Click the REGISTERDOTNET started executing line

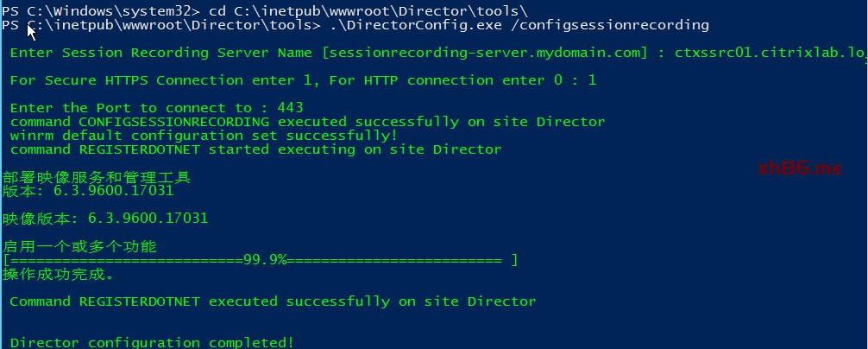[x=255, y=149]
